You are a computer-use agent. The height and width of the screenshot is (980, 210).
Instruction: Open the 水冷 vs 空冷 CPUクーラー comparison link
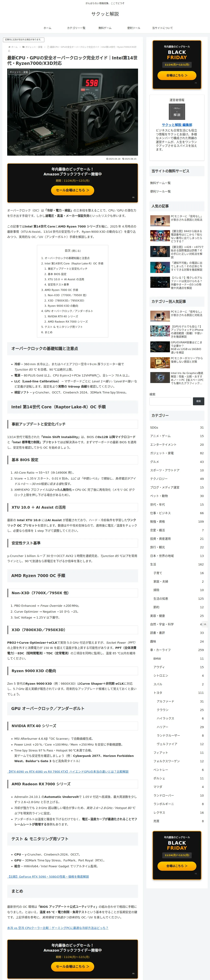(x=58, y=928)
